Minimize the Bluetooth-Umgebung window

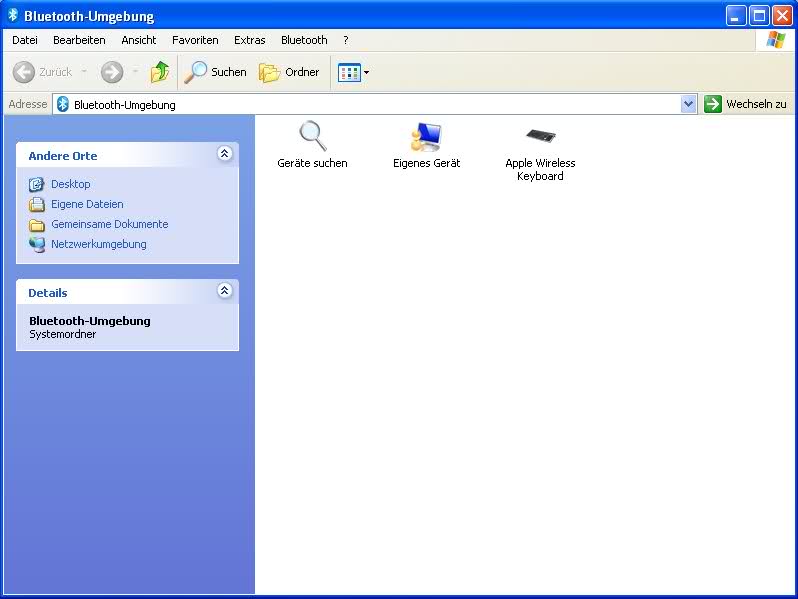pos(735,15)
